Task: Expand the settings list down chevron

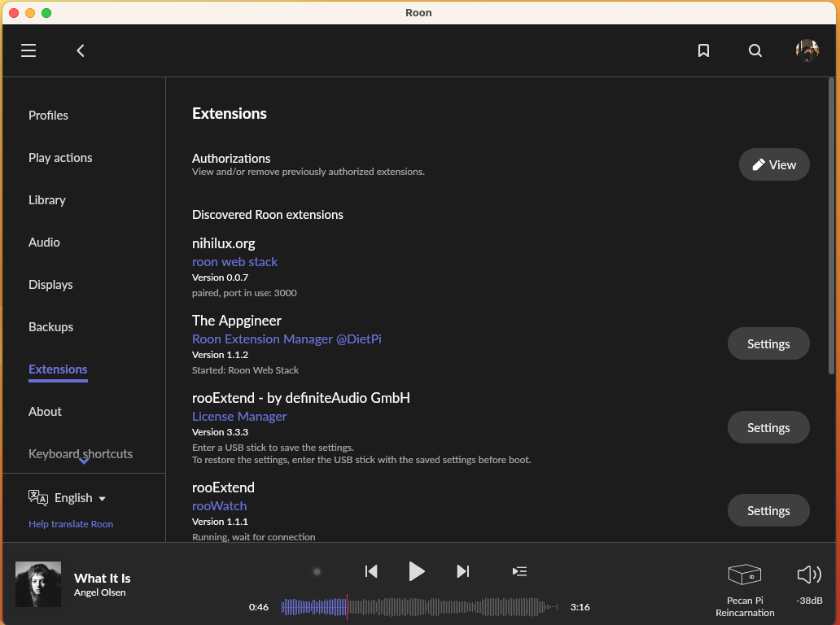Action: coord(84,461)
